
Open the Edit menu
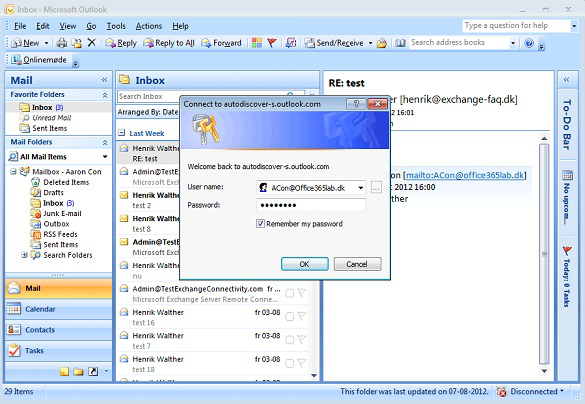[x=43, y=26]
